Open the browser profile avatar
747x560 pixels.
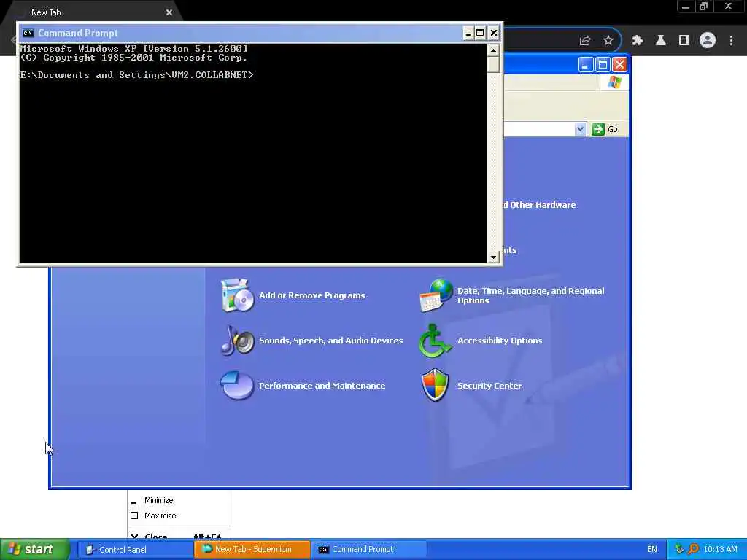tap(708, 41)
